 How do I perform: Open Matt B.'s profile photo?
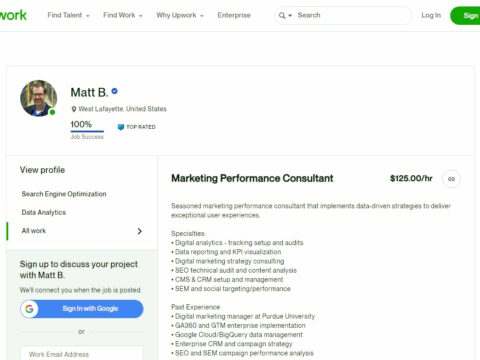tap(38, 98)
